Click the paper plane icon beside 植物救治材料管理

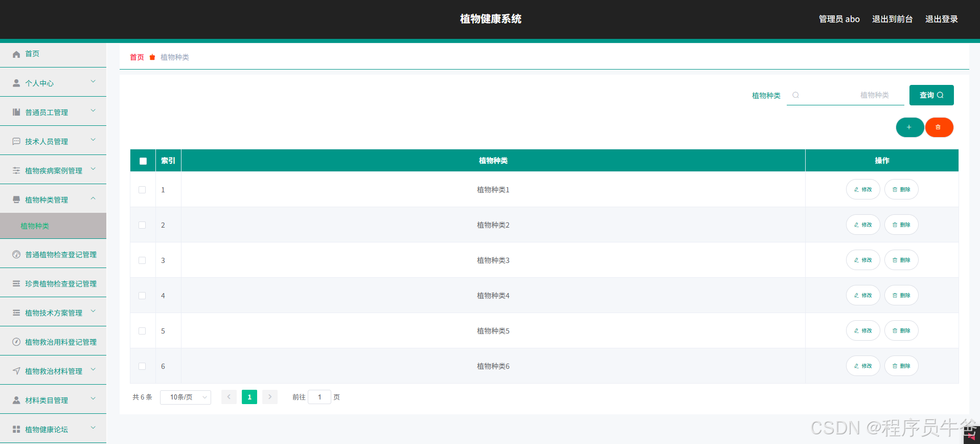(x=16, y=371)
